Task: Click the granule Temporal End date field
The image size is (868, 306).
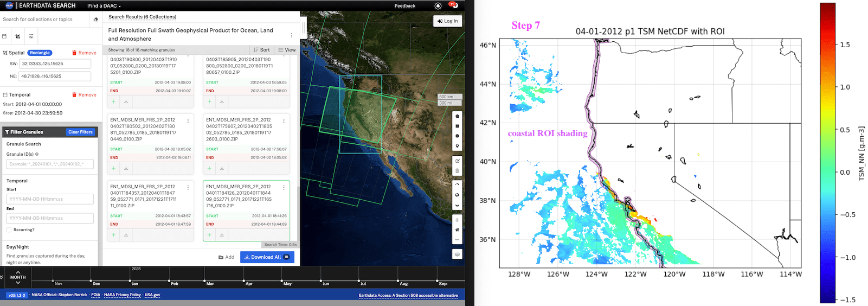Action: pos(50,218)
